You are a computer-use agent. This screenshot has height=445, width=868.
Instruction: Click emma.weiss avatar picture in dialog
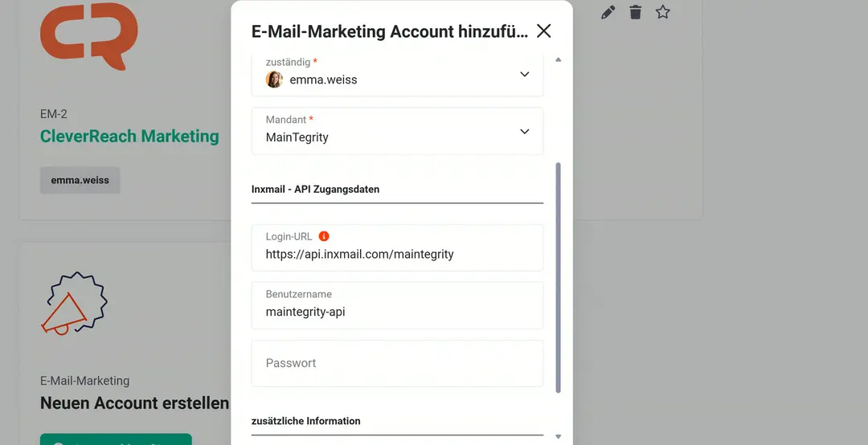tap(274, 80)
